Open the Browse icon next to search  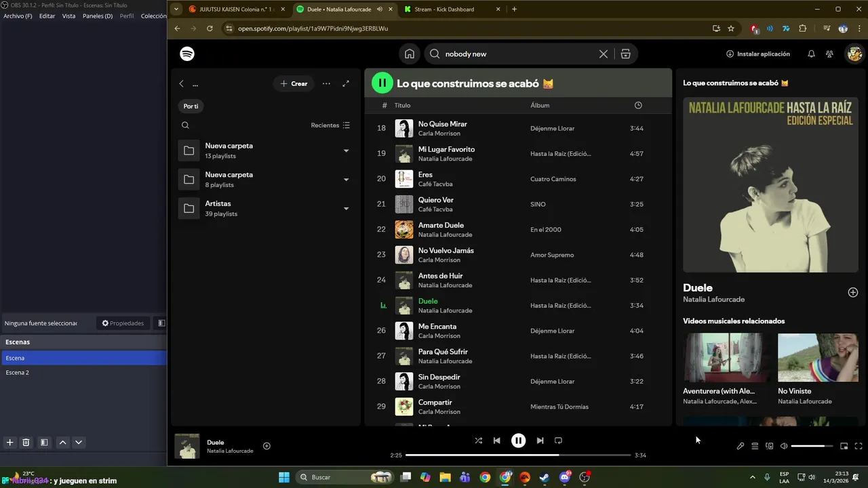pyautogui.click(x=626, y=54)
